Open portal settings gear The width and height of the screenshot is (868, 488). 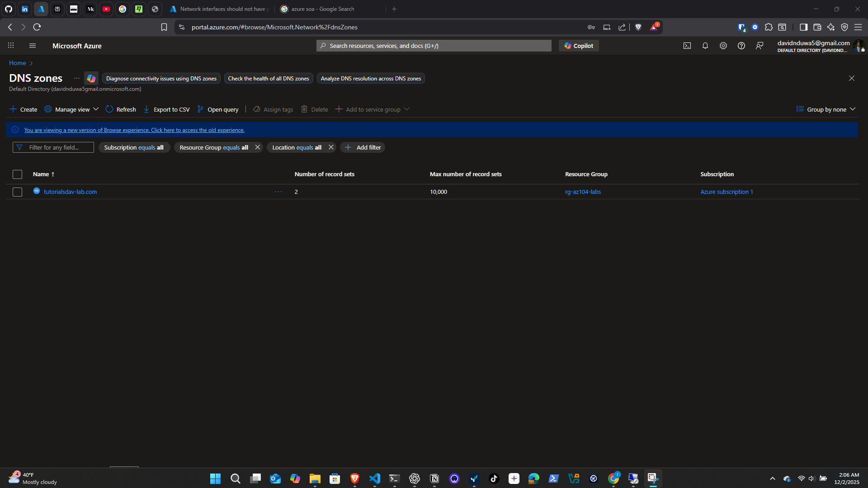[x=723, y=46]
